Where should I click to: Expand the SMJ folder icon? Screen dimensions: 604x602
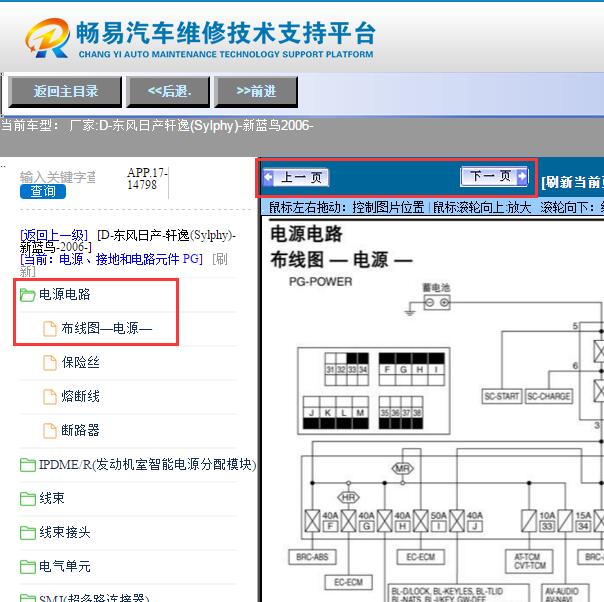tap(28, 598)
